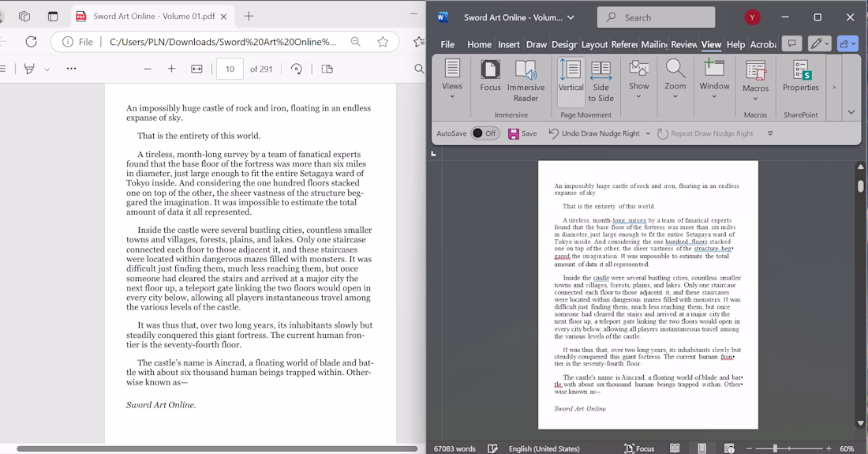Screen dimensions: 868x454
Task: Open account profile Y in Word
Action: point(752,17)
